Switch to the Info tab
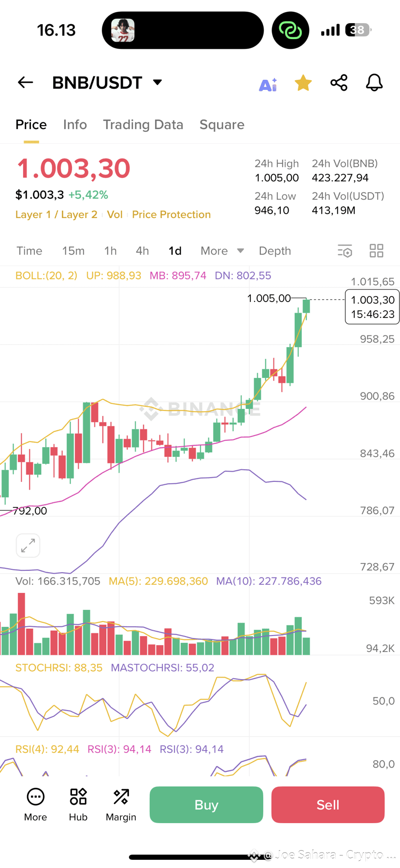This screenshot has height=868, width=400. (x=75, y=125)
